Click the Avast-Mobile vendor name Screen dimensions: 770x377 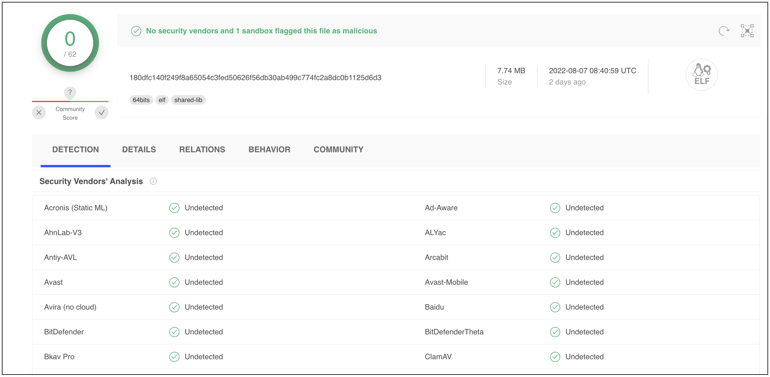point(446,282)
